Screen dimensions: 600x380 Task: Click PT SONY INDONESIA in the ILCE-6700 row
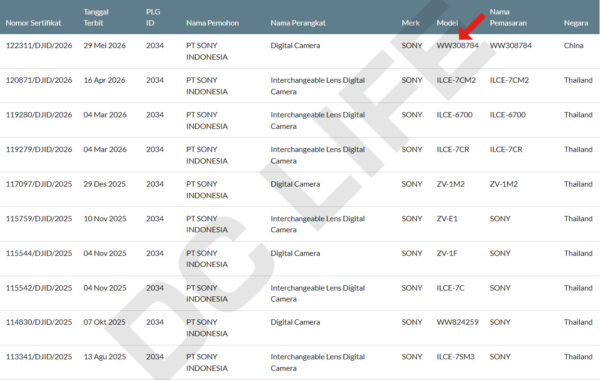click(x=207, y=121)
